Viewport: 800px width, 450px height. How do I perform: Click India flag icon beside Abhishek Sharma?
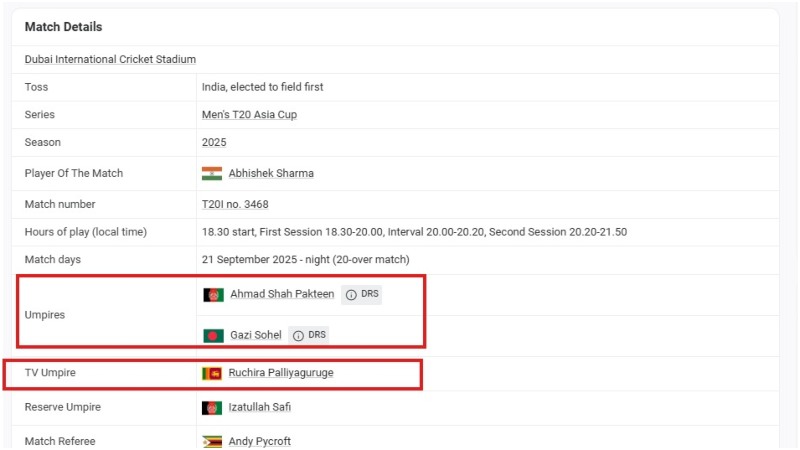212,173
